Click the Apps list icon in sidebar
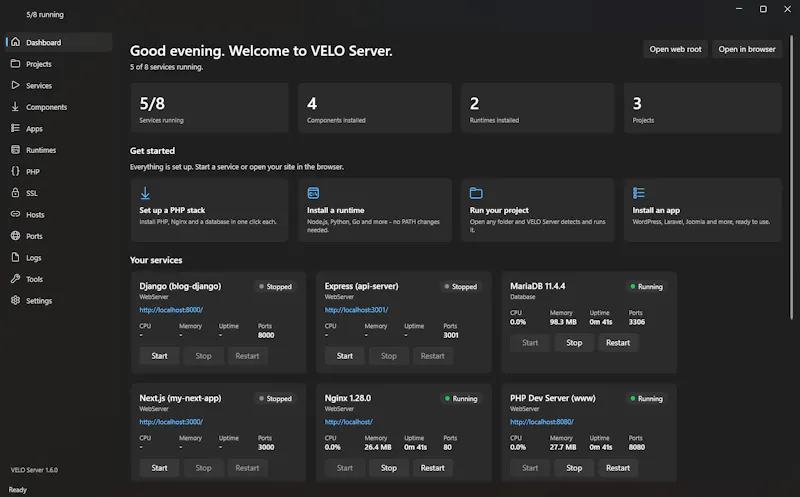This screenshot has width=800, height=497. tap(15, 128)
